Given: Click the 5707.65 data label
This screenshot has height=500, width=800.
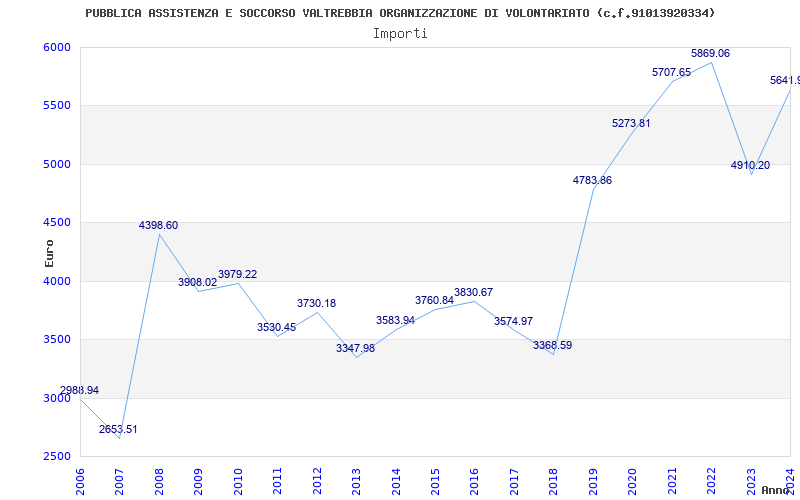Looking at the screenshot, I should 671,72.
